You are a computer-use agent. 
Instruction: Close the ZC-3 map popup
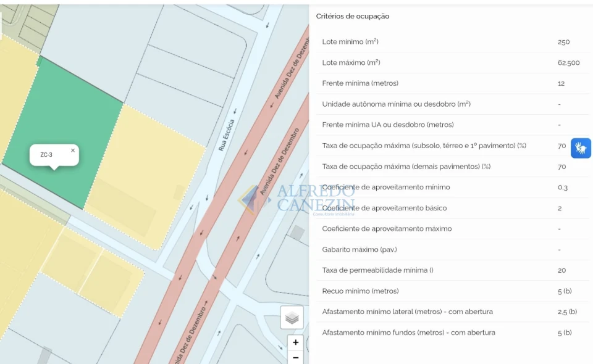pos(73,150)
